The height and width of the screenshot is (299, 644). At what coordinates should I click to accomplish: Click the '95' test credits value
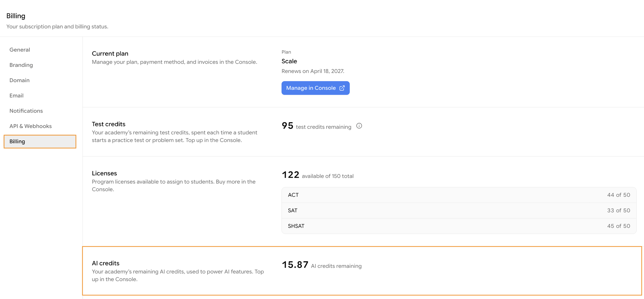287,126
